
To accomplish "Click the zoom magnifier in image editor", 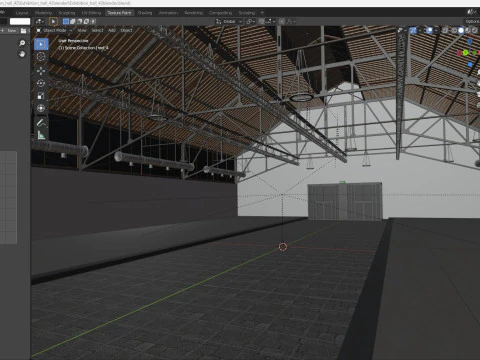I will pos(22,43).
